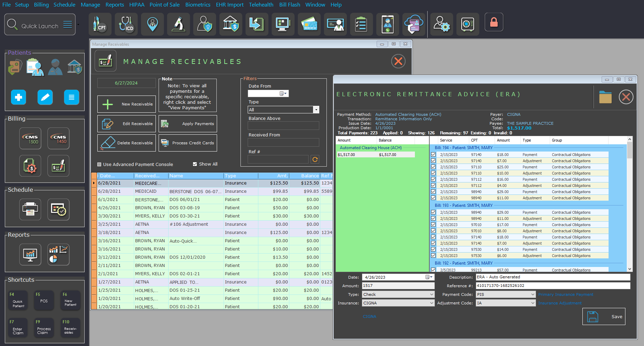Click the red lock icon in the toolbar
Screen dimensions: 644x346
click(494, 22)
